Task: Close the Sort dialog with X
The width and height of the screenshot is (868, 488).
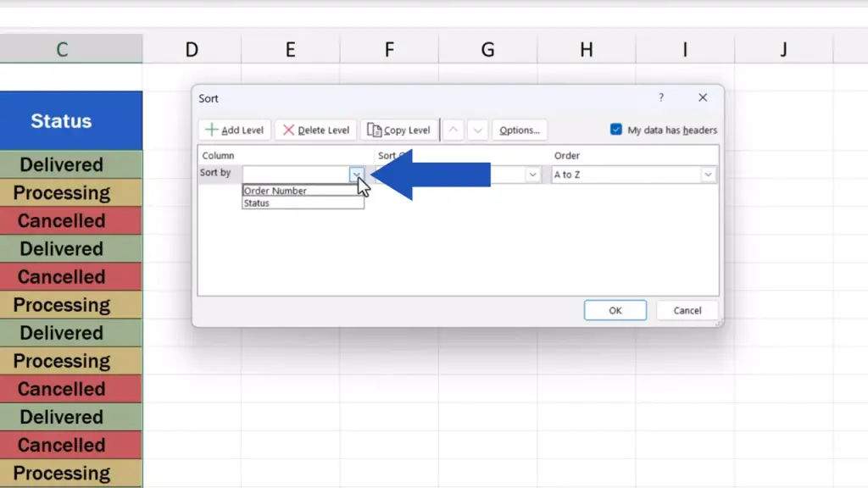Action: click(703, 98)
